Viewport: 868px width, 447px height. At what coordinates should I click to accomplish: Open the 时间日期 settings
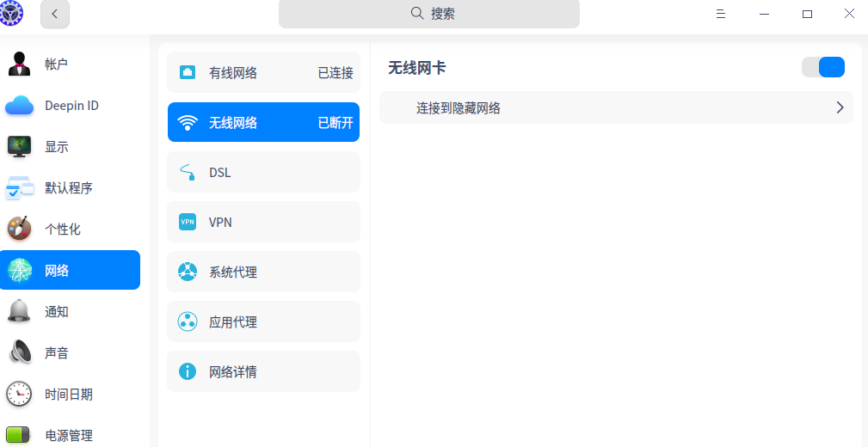(70, 395)
